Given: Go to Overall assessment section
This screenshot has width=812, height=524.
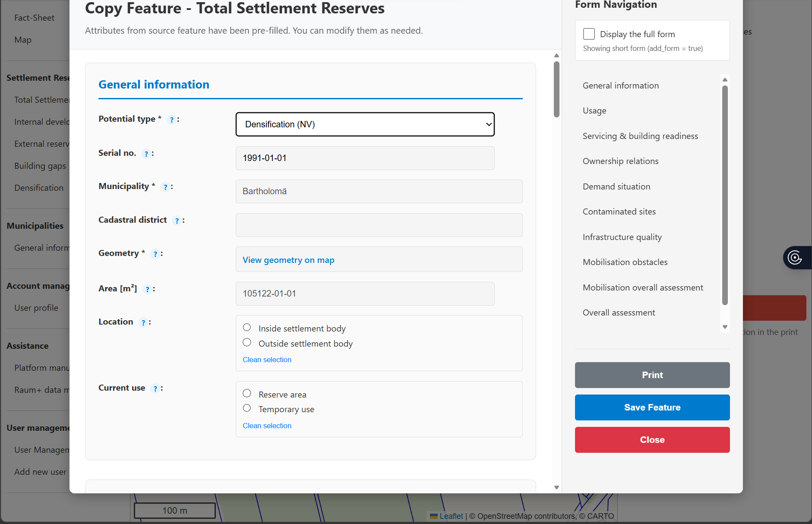Looking at the screenshot, I should click(619, 313).
